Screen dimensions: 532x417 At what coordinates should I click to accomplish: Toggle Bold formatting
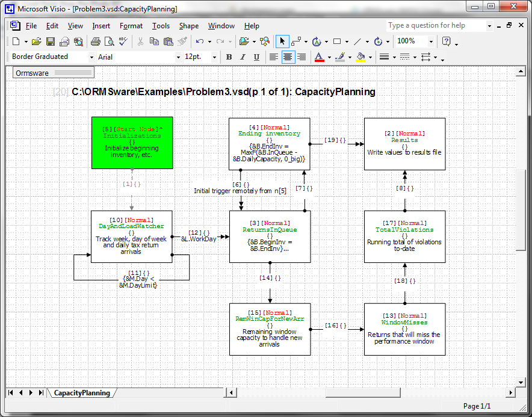(229, 57)
